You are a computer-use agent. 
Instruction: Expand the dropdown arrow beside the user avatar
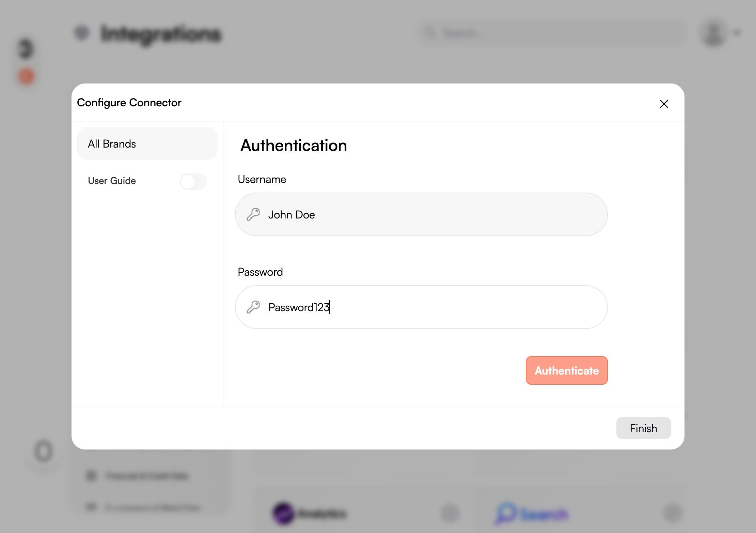coord(737,33)
